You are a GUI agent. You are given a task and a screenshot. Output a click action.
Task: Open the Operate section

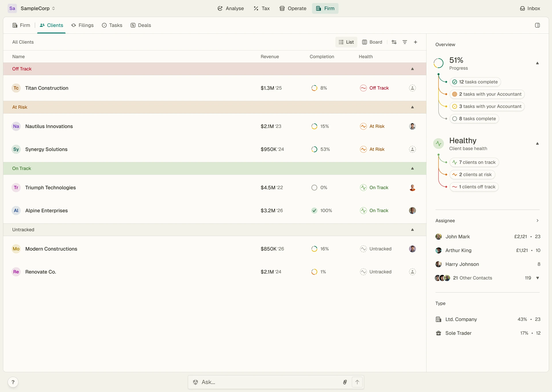pyautogui.click(x=293, y=8)
